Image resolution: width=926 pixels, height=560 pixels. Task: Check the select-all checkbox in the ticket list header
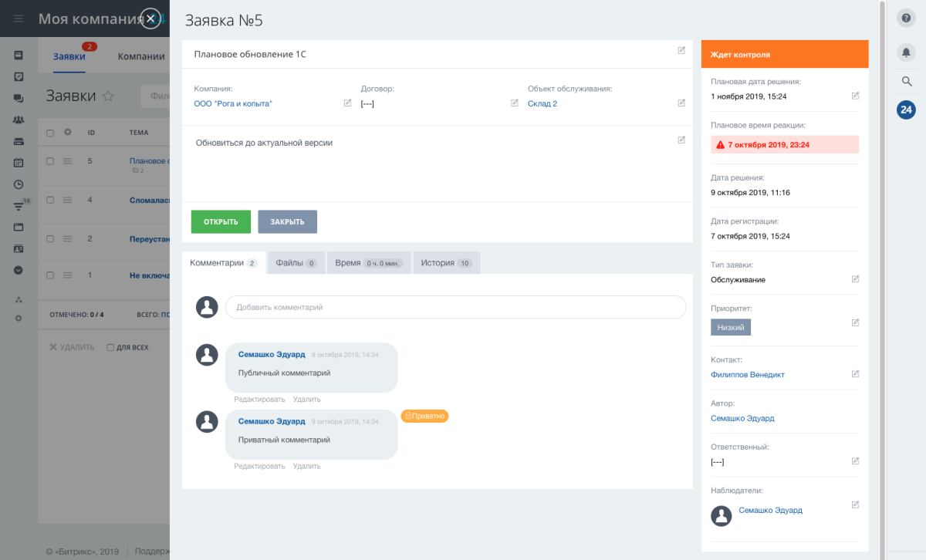(50, 132)
